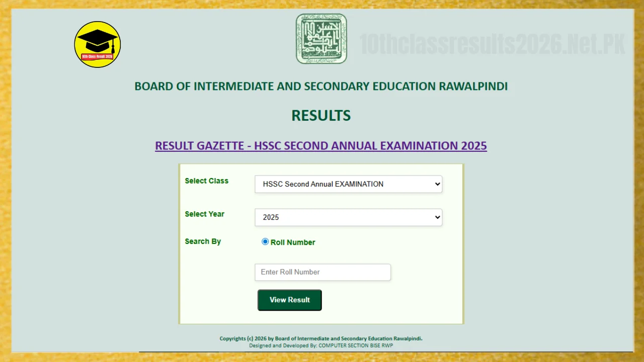
Task: Select the Roll Number radio button
Action: pos(265,242)
